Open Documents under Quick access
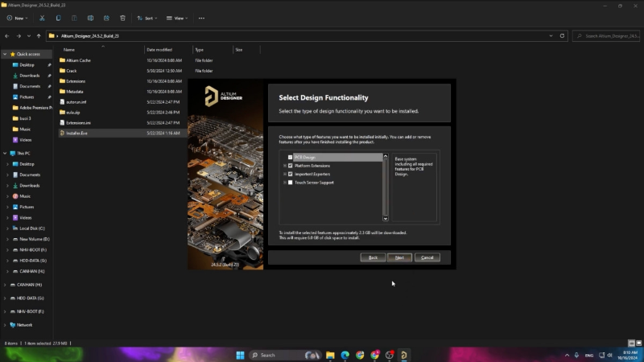The image size is (644, 362). [x=30, y=86]
